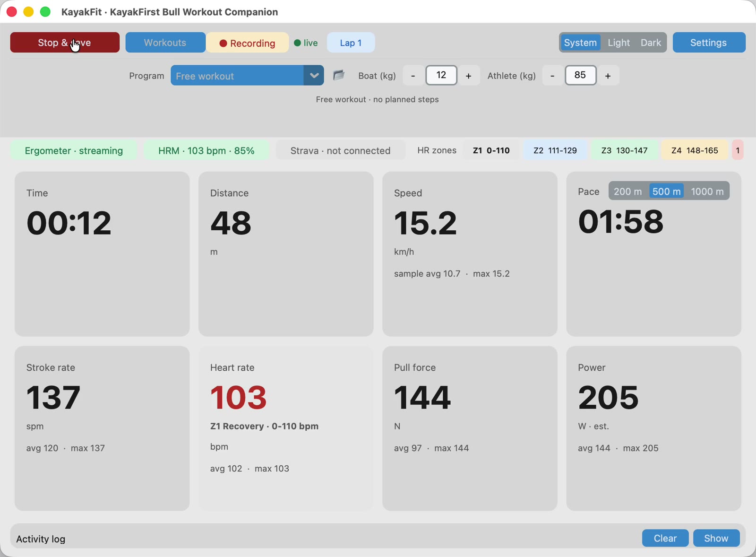Open the Free workout combo box
Viewport: 756px width, 557px height.
pyautogui.click(x=247, y=75)
